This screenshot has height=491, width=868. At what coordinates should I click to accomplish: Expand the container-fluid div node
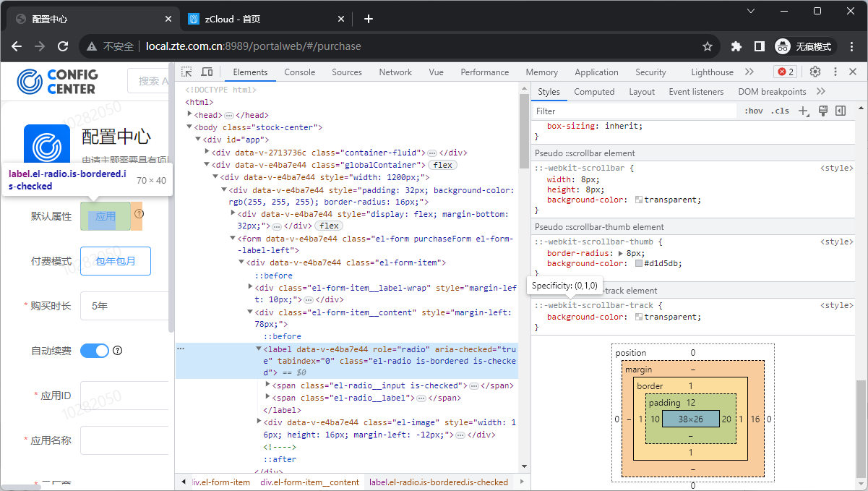pyautogui.click(x=207, y=152)
